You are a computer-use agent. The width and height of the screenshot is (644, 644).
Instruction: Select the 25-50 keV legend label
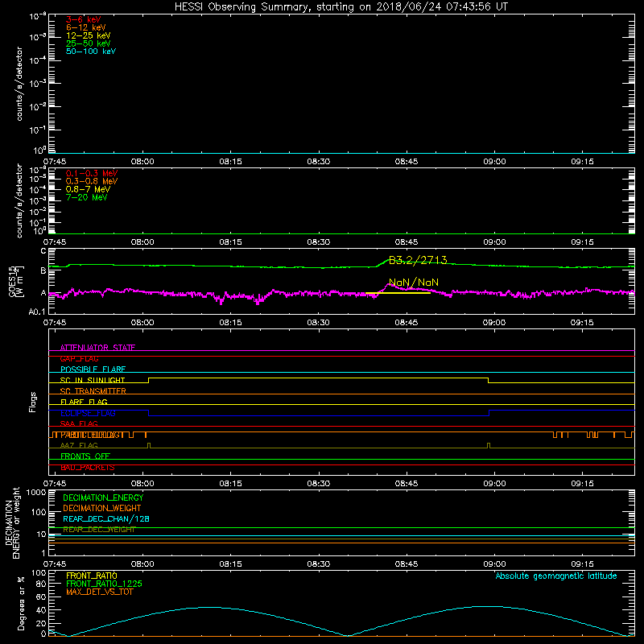(x=89, y=43)
